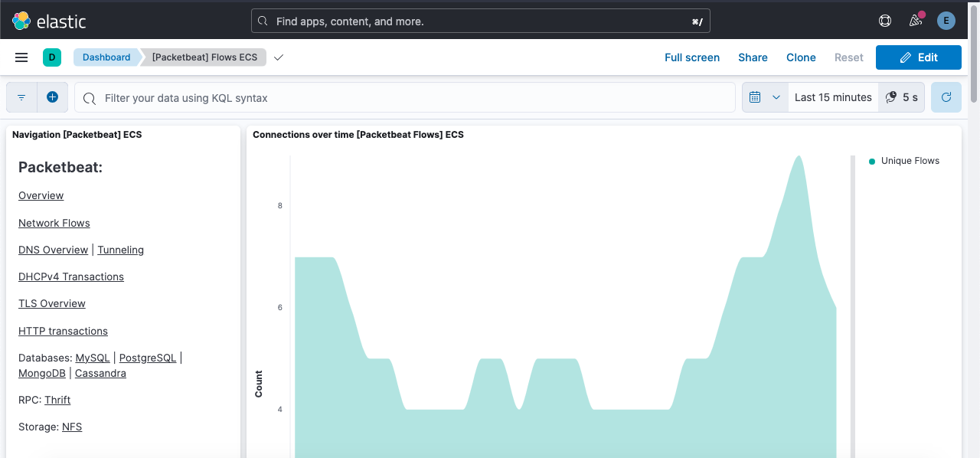Add a filter with plus icon
Image resolution: width=980 pixels, height=458 pixels.
coord(52,97)
